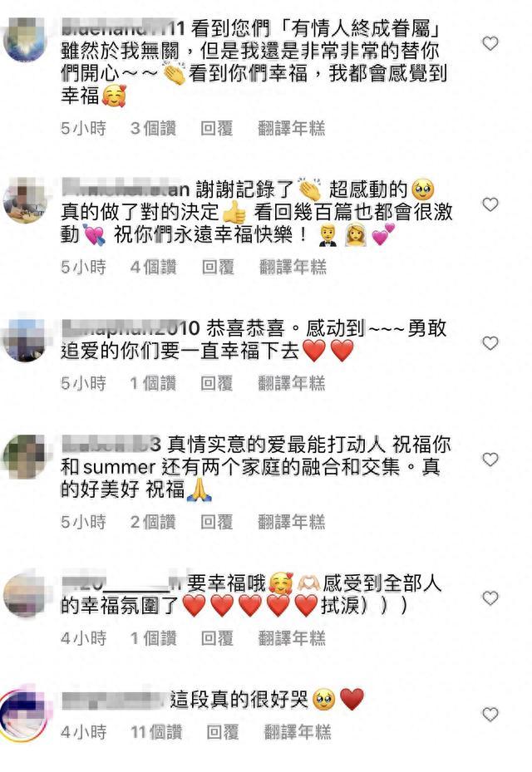
Task: Open the username ending in 2010
Action: pyautogui.click(x=131, y=328)
